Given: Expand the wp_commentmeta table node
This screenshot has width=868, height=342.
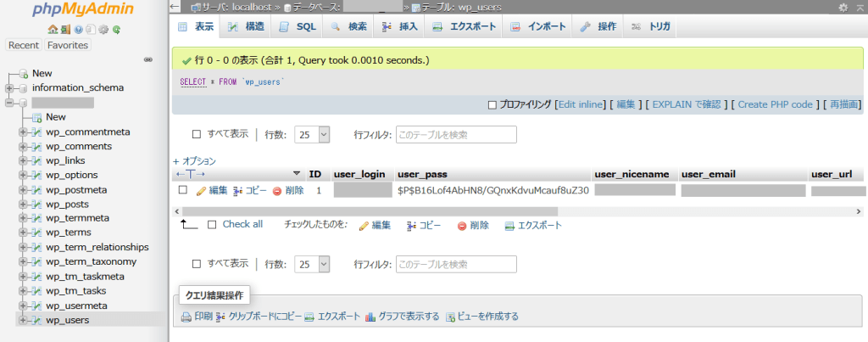Looking at the screenshot, I should (x=23, y=132).
